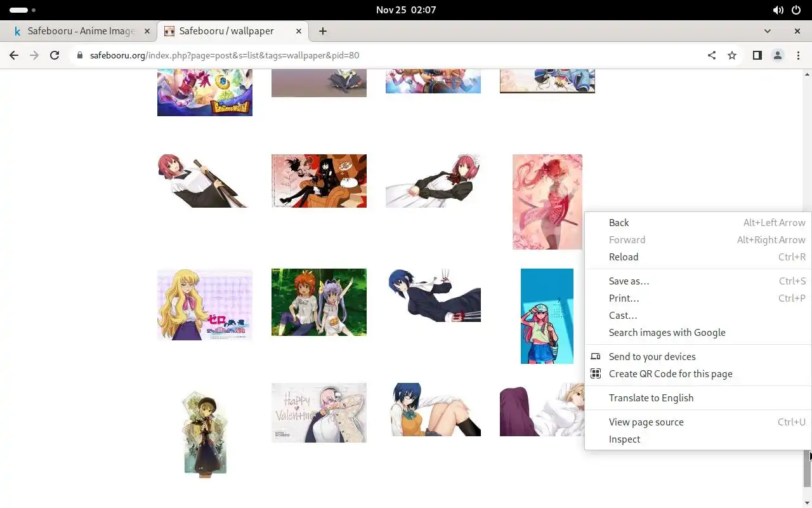The height and width of the screenshot is (508, 812).
Task: Select Cast… in the context menu
Action: pos(698,316)
